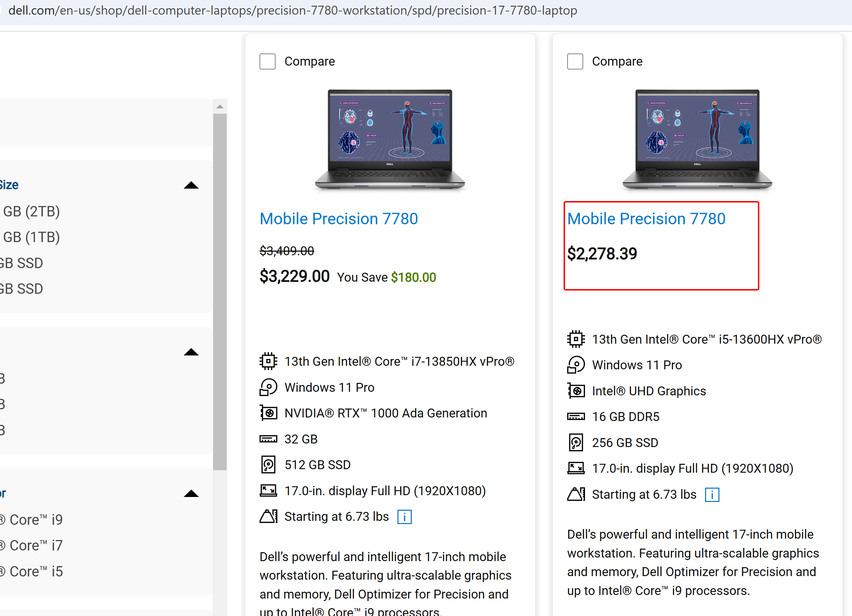Click You Save $180.00 text
The width and height of the screenshot is (852, 616).
[386, 277]
